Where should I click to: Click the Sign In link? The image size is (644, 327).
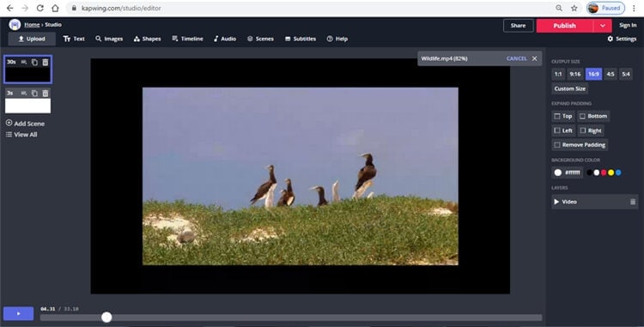pos(628,25)
